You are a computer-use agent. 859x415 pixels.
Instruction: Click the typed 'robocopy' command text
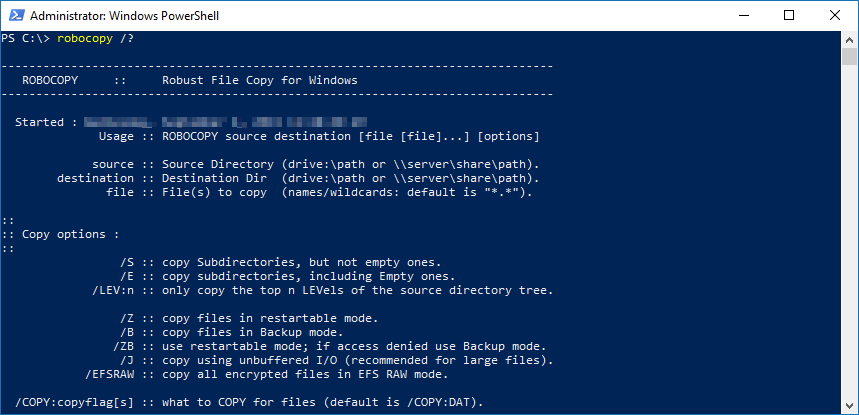tap(85, 38)
